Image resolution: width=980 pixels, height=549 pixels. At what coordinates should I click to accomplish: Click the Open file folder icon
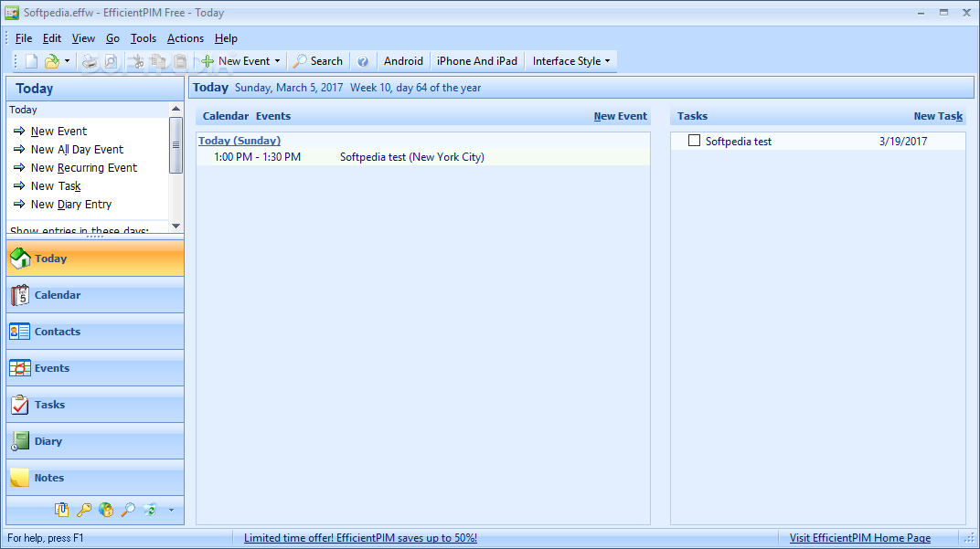(52, 61)
